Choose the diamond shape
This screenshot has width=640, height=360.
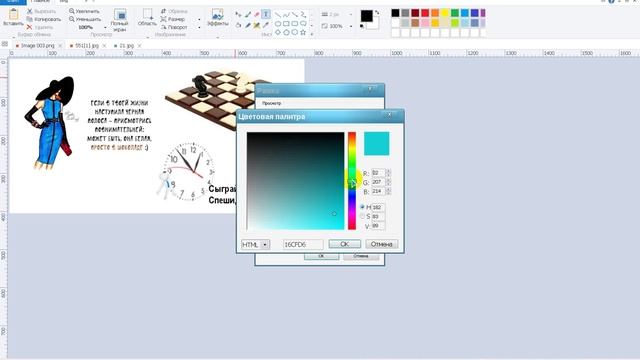[x=278, y=32]
